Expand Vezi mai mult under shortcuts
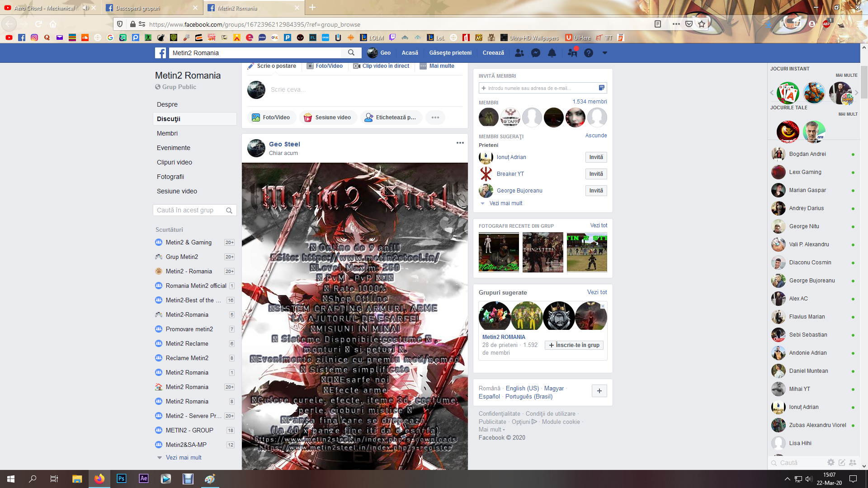The image size is (868, 488). 183,457
